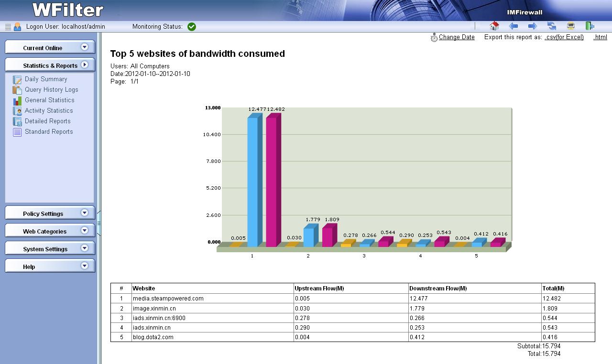
Task: Expand the System Settings panel
Action: [85, 248]
